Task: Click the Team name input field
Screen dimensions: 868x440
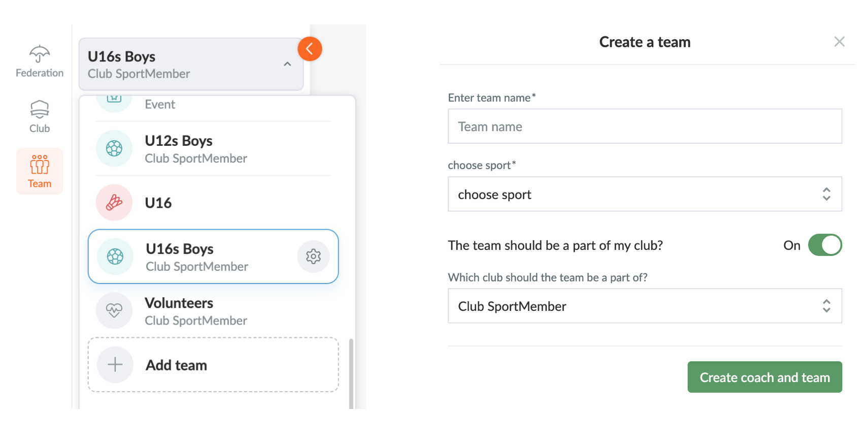Action: (645, 126)
